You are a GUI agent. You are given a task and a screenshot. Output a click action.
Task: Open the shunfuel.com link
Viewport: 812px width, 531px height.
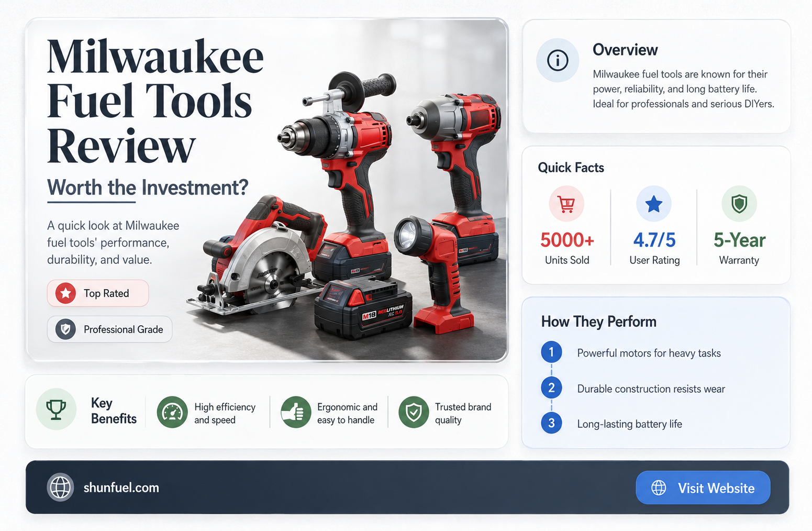(x=121, y=488)
